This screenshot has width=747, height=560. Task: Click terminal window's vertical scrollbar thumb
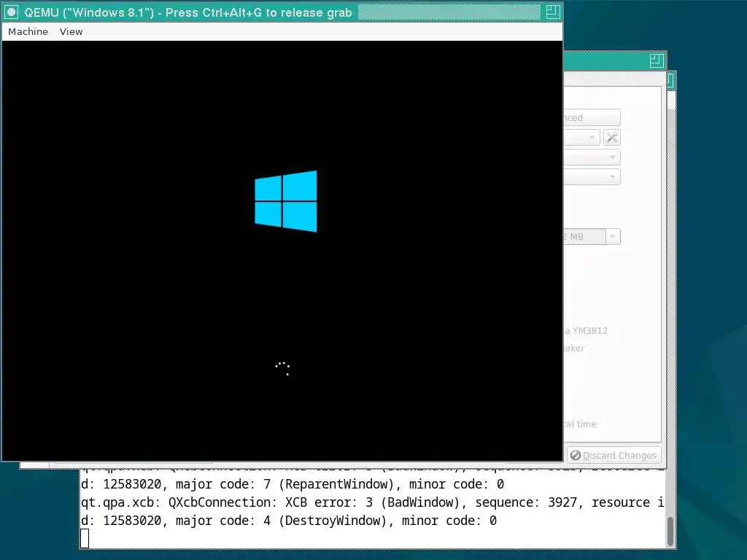(x=670, y=532)
